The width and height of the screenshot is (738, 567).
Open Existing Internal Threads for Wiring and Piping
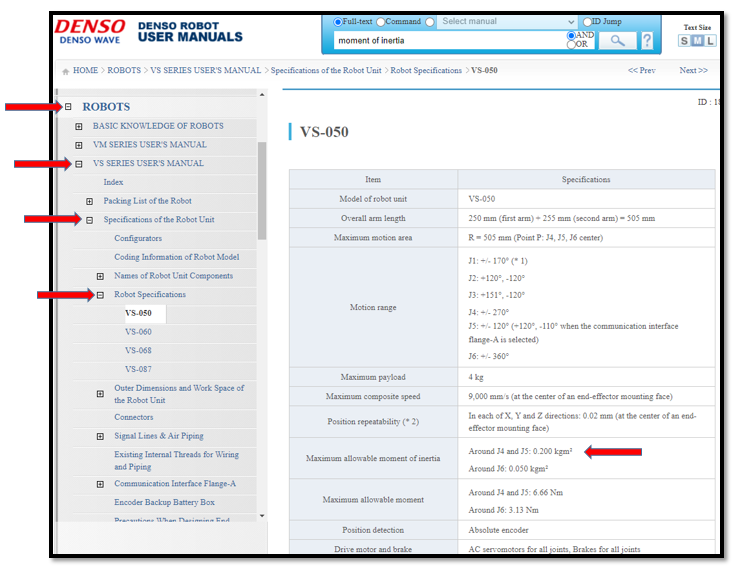[176, 461]
